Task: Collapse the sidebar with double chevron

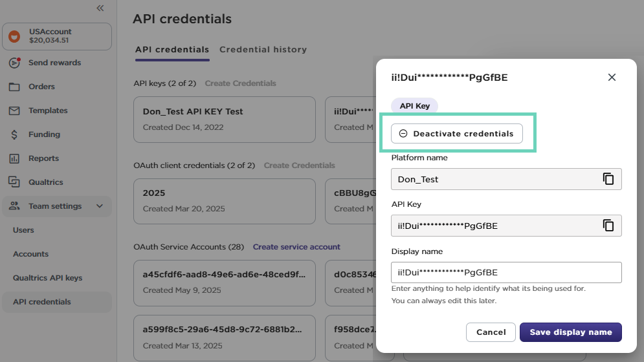Action: 100,8
